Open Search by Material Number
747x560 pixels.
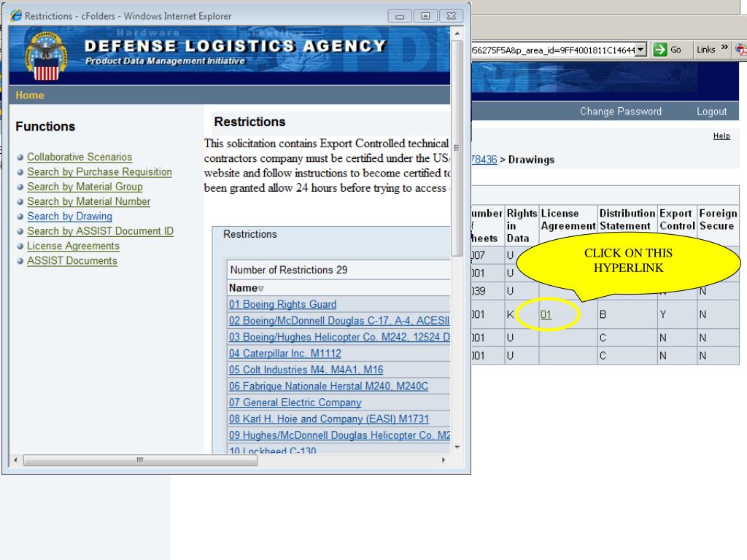tap(88, 201)
